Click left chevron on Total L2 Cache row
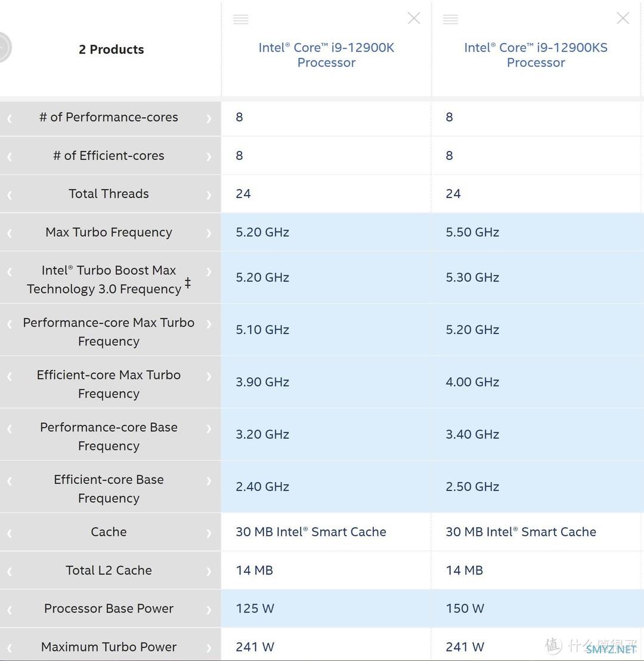 [x=10, y=572]
